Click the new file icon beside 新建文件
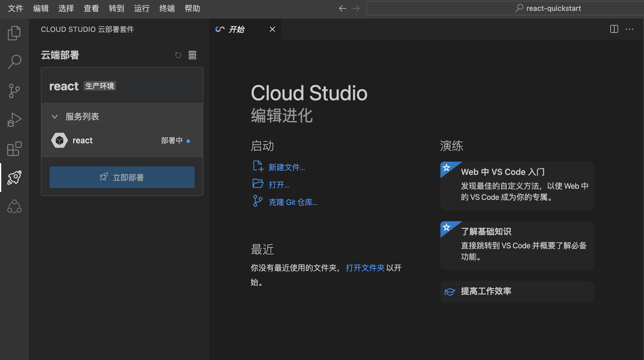The image size is (644, 360). 258,166
